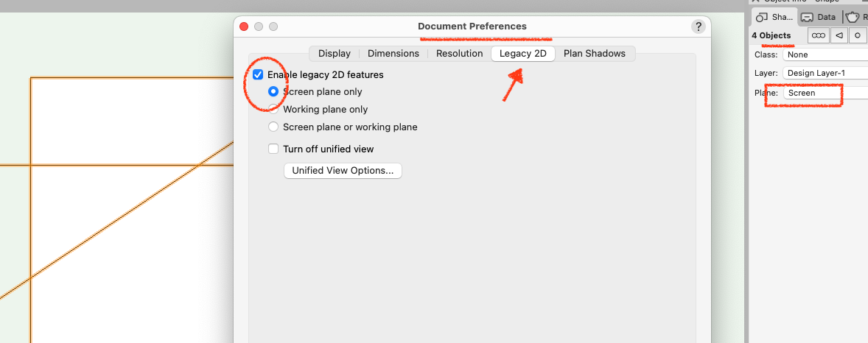Close the Document Preferences dialog
Image resolution: width=868 pixels, height=343 pixels.
coord(244,26)
